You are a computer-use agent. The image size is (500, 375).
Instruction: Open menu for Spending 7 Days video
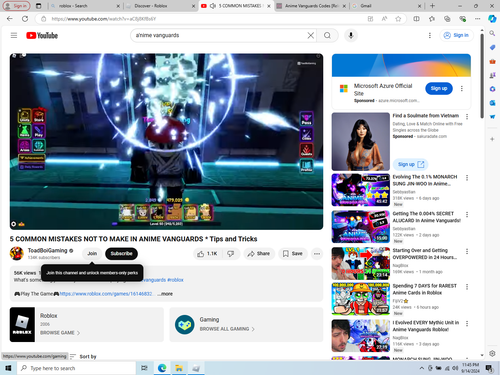point(467,287)
